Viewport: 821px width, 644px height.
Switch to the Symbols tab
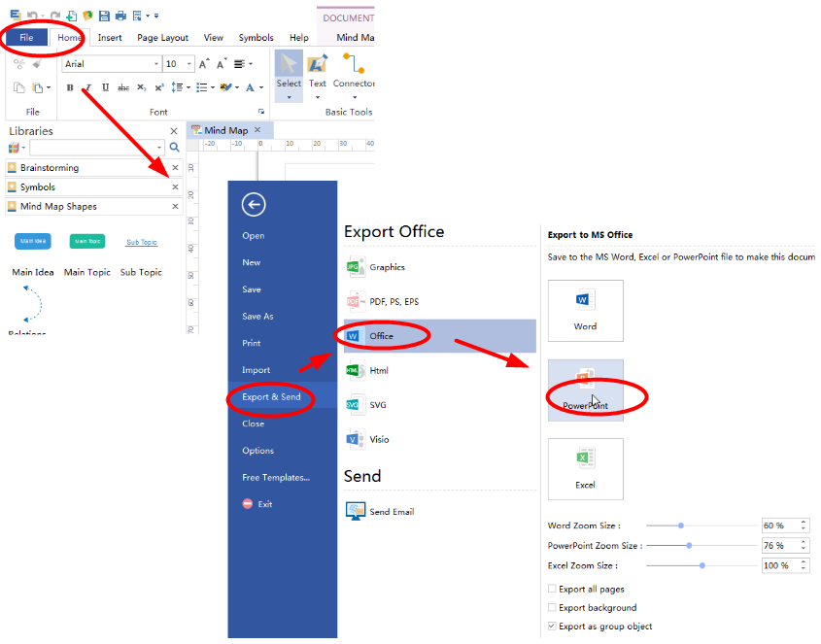coord(257,38)
